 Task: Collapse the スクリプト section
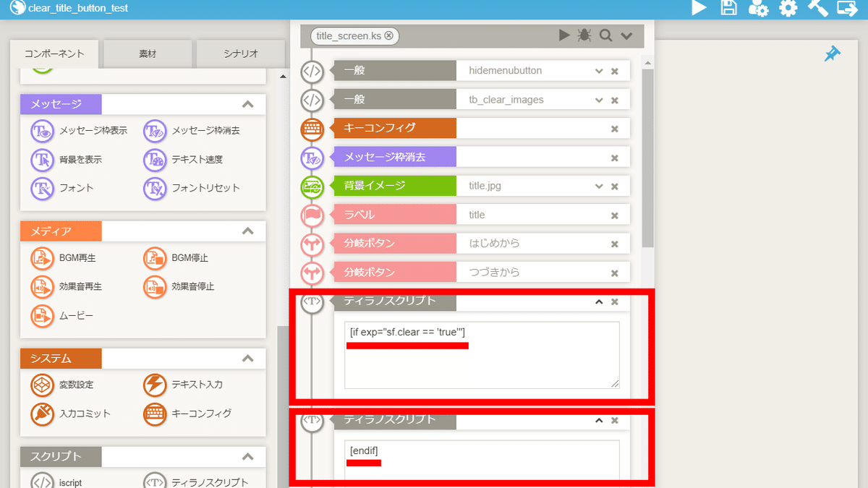247,457
